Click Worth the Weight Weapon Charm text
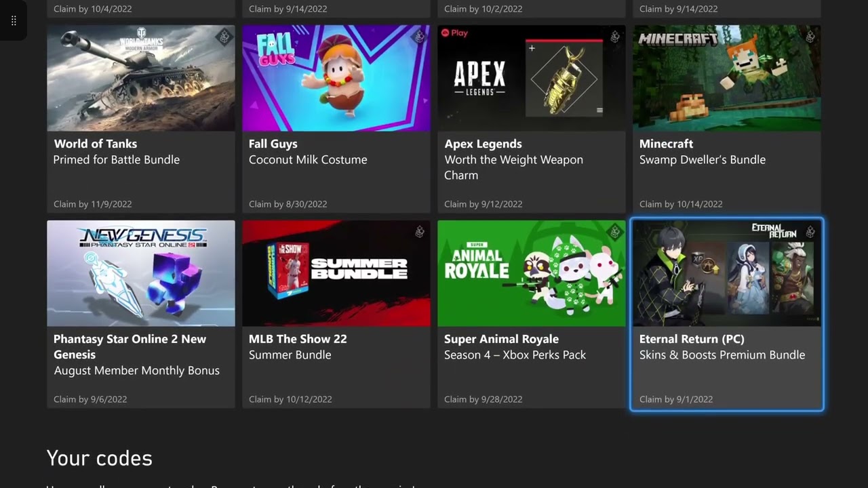Image resolution: width=868 pixels, height=488 pixels. coord(513,167)
